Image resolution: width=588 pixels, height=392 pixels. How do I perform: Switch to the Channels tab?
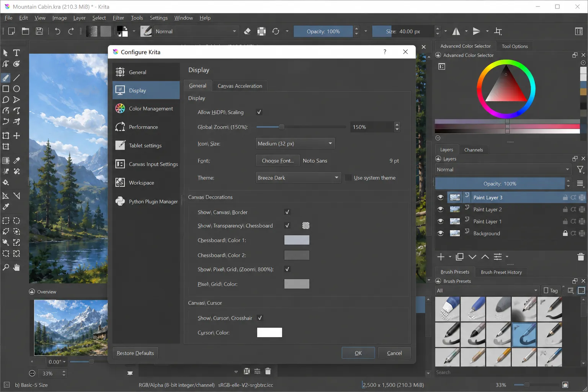coord(474,150)
